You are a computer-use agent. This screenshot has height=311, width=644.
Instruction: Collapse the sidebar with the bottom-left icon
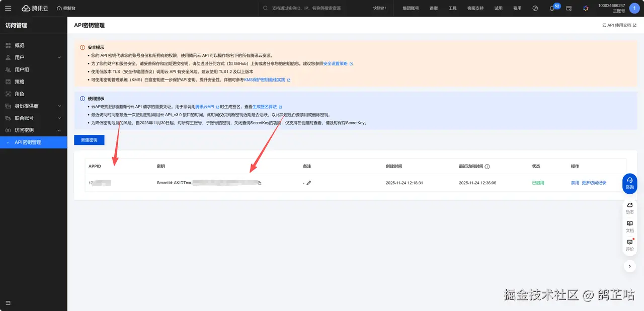point(8,303)
